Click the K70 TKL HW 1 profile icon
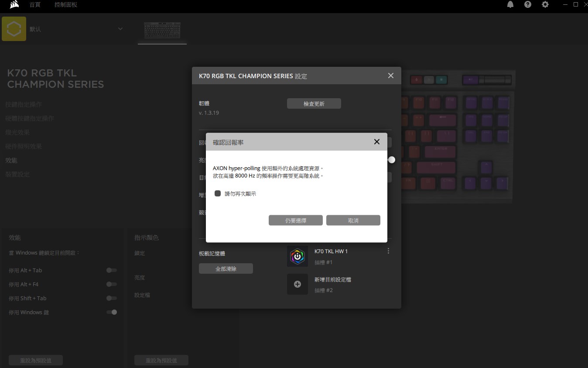This screenshot has height=368, width=588. [x=297, y=256]
